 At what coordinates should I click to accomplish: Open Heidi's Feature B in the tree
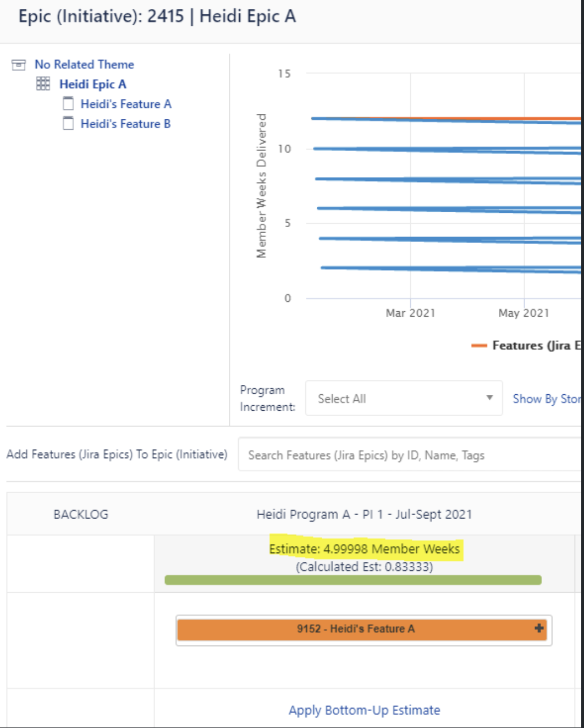(x=125, y=124)
